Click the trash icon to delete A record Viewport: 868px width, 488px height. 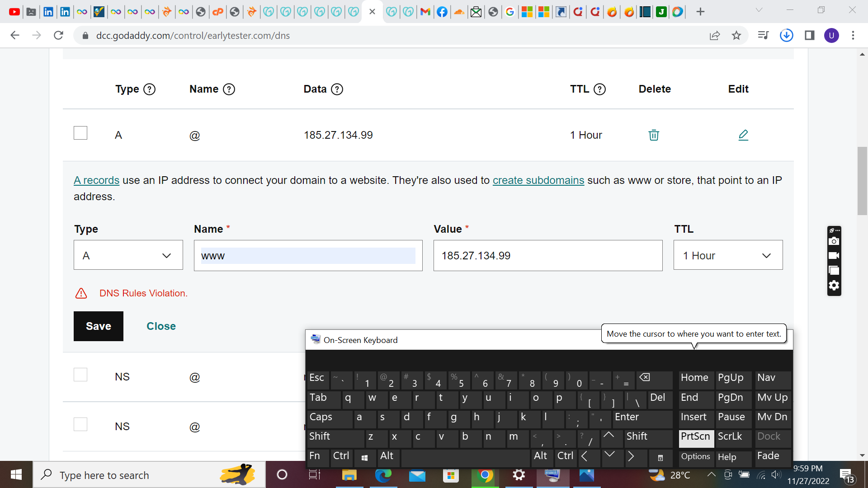654,135
